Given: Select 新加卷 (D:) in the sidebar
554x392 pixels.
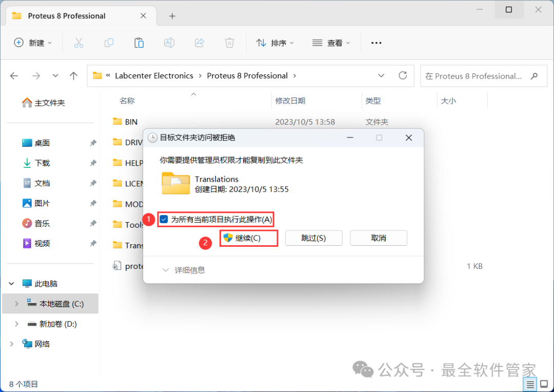Looking at the screenshot, I should click(x=52, y=324).
